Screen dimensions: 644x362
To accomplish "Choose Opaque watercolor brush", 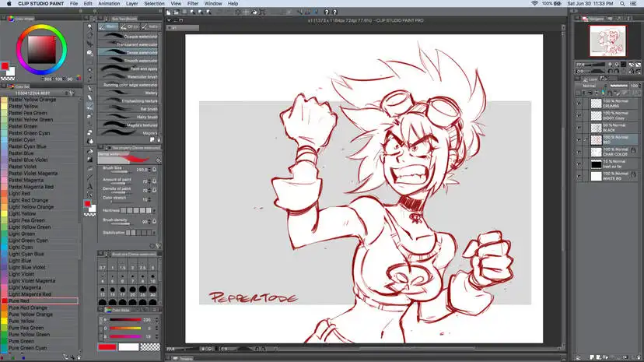I will pyautogui.click(x=128, y=36).
